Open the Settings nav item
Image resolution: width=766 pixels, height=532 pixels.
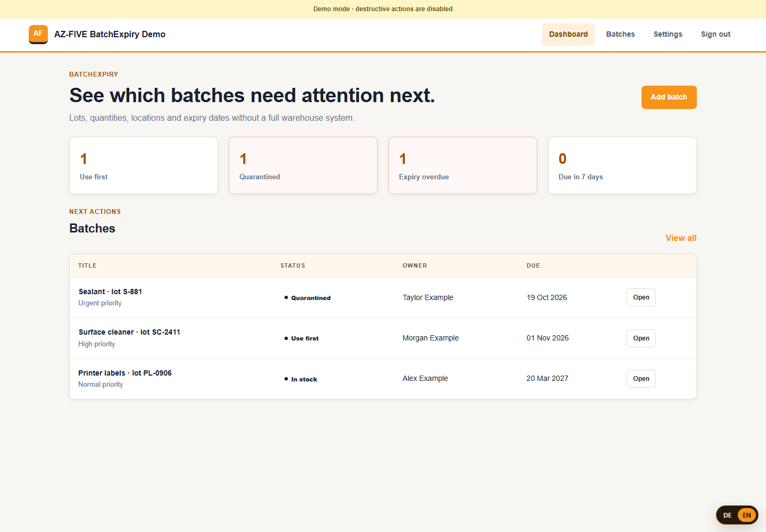point(668,34)
